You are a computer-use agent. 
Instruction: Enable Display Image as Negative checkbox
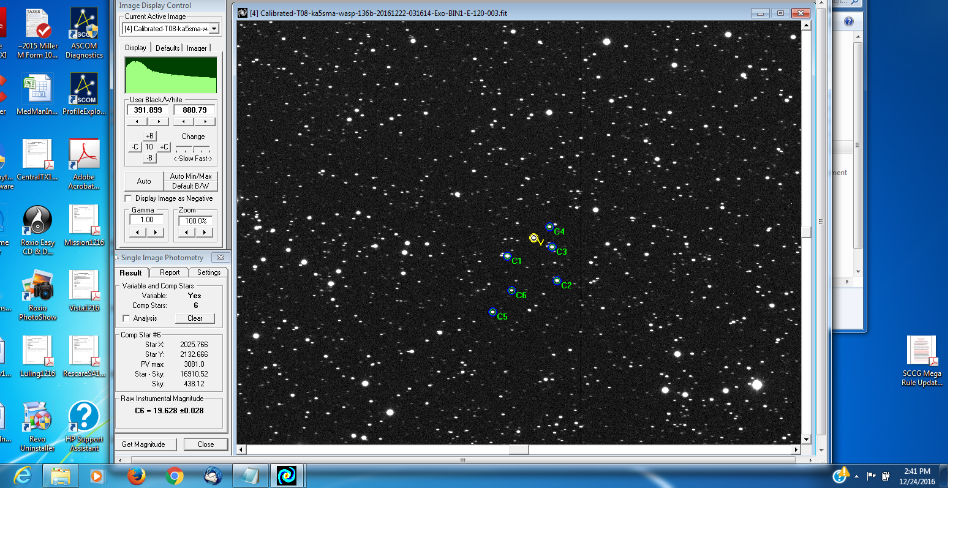point(128,198)
